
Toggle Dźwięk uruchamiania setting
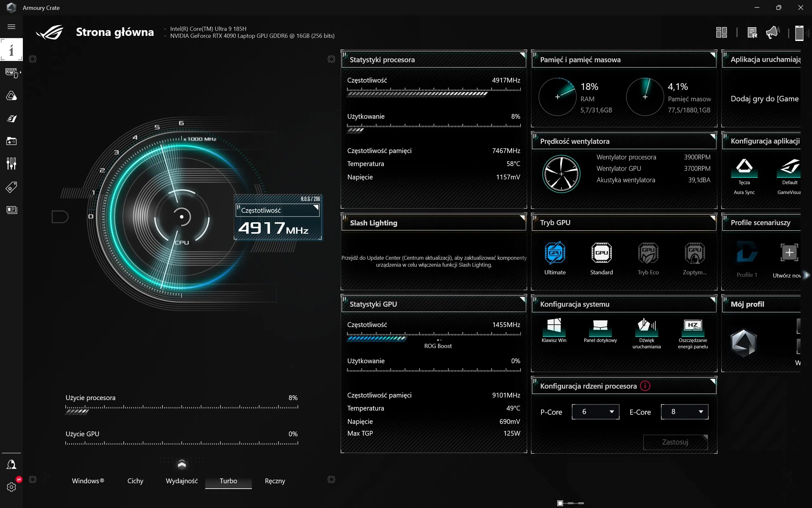646,333
